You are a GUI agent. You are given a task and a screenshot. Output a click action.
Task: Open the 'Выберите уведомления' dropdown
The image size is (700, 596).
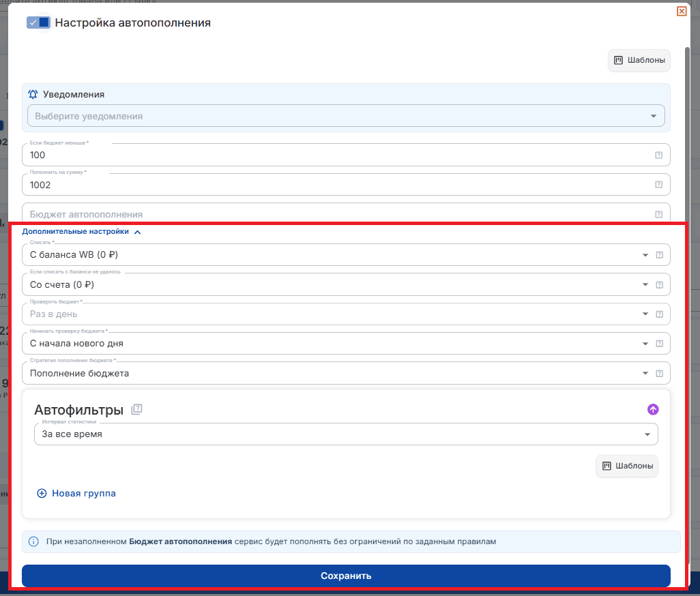(x=346, y=116)
